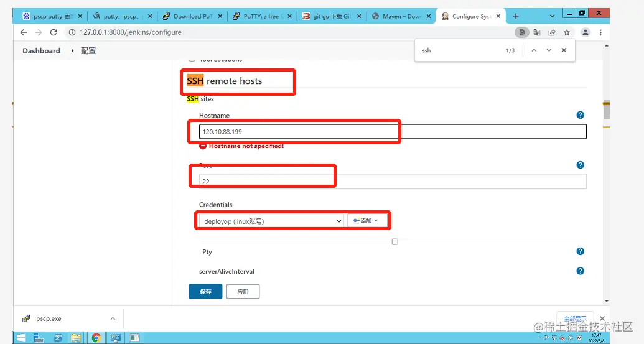Launch Server Manager from taskbar
Screen dimensions: 644x344
tap(39, 338)
